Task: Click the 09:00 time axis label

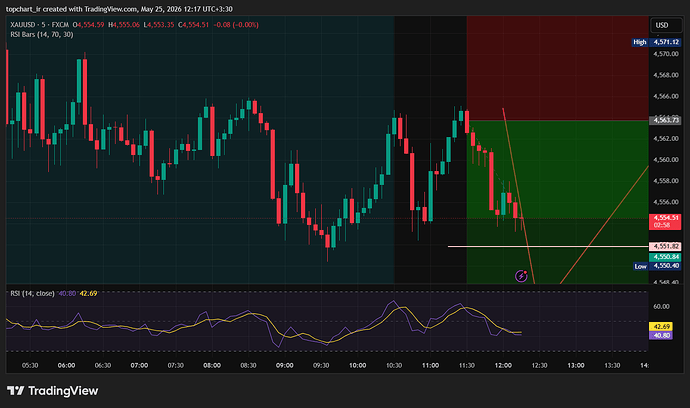Action: click(285, 365)
